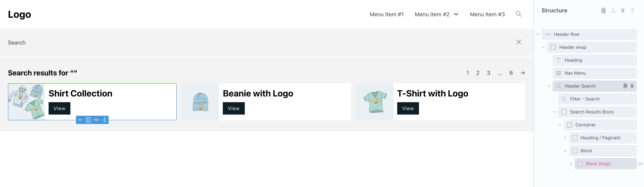Expand the Block (loop) node
This screenshot has height=187, width=644.
tap(571, 164)
